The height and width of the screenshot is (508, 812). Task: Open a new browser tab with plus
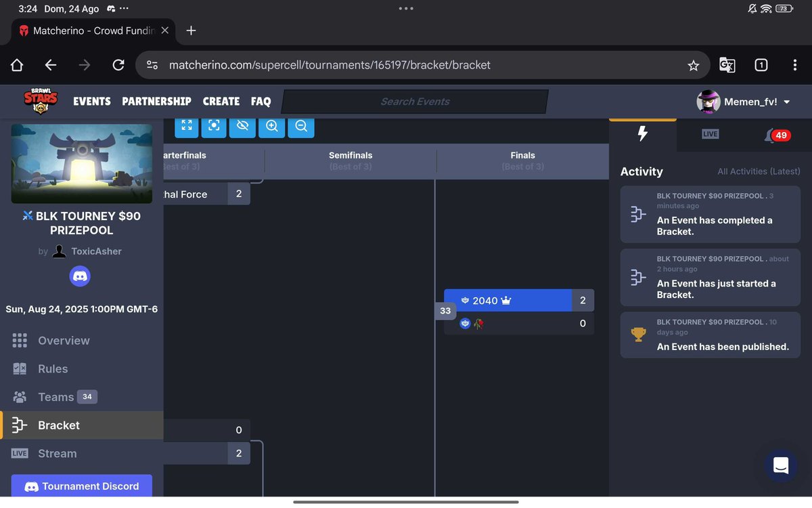[x=191, y=30]
